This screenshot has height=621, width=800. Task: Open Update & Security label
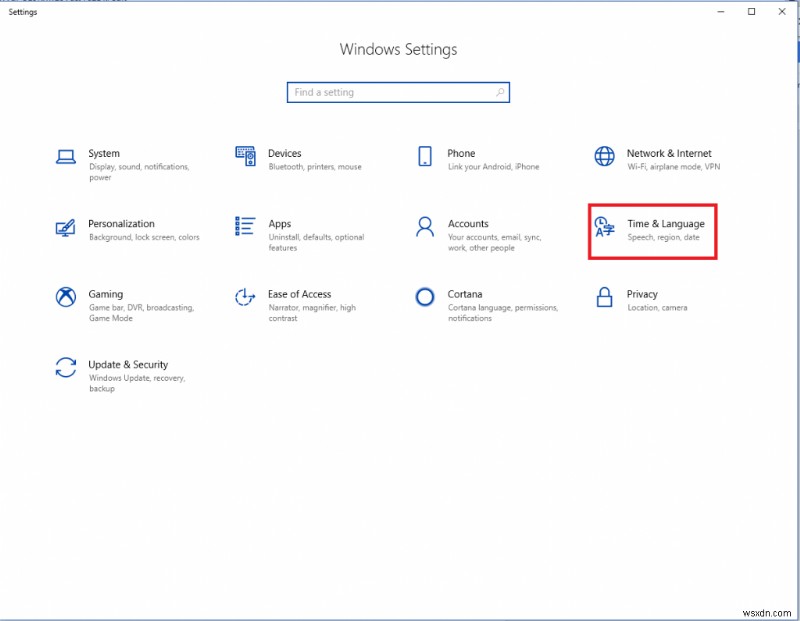128,365
